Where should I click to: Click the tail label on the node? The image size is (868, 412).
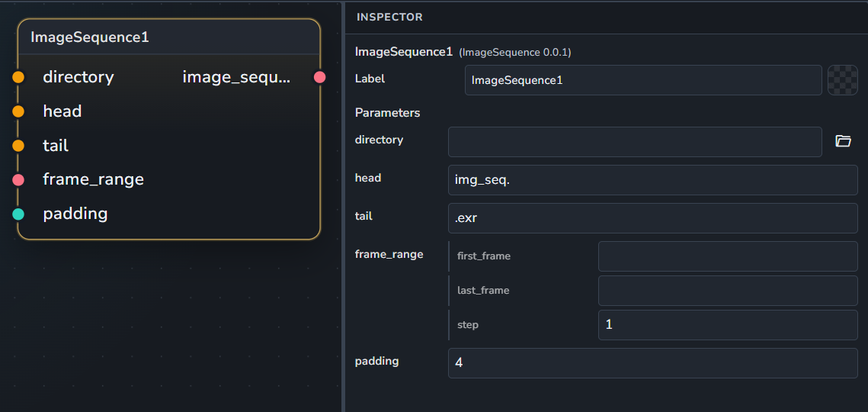[x=56, y=146]
